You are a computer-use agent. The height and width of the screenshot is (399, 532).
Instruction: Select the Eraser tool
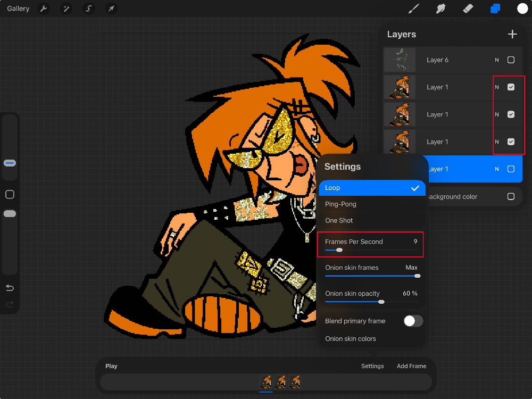[468, 9]
